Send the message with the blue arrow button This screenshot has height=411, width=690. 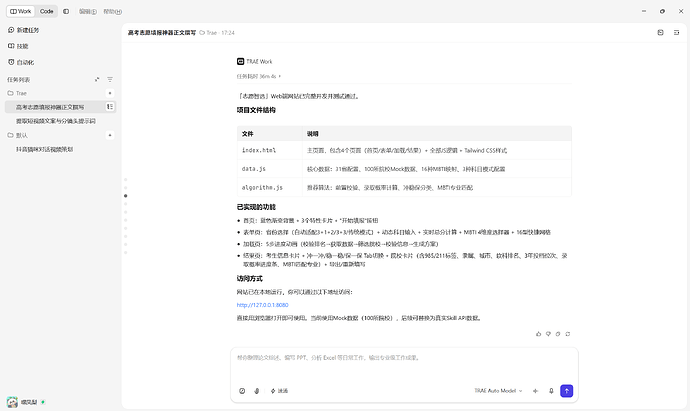566,391
